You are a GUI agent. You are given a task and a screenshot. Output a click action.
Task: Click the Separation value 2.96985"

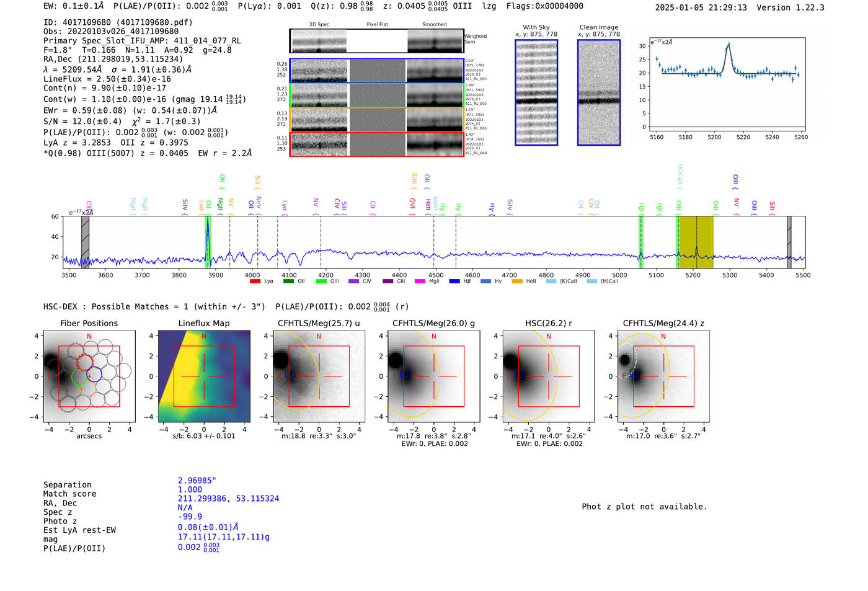(197, 481)
